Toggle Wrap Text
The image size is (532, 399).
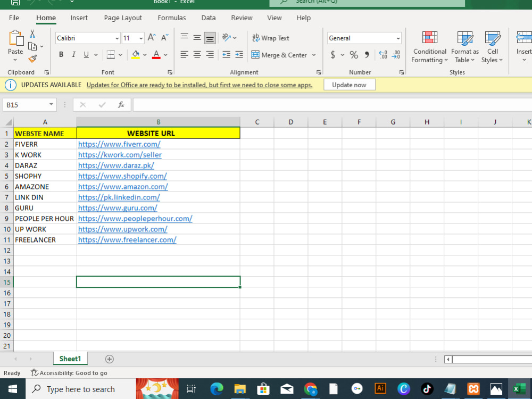[270, 38]
